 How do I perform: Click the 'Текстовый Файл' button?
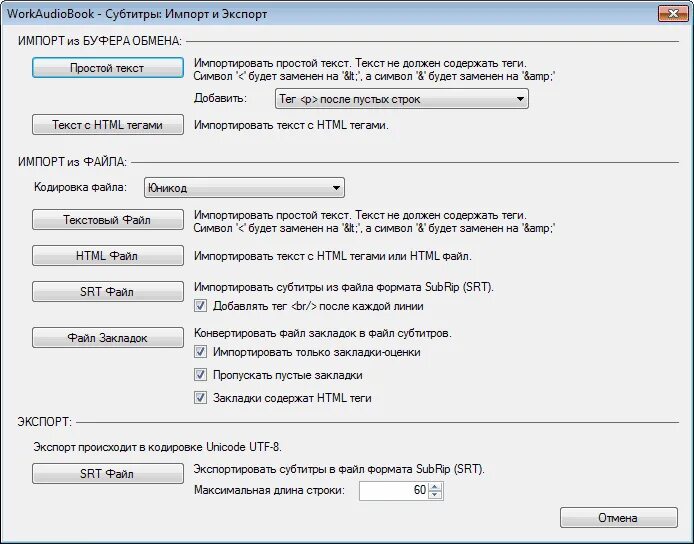[108, 220]
